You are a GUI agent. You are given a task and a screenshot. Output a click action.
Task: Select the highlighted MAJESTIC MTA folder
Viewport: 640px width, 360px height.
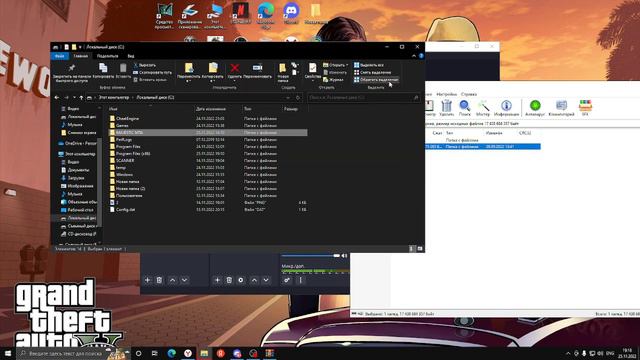click(x=207, y=132)
